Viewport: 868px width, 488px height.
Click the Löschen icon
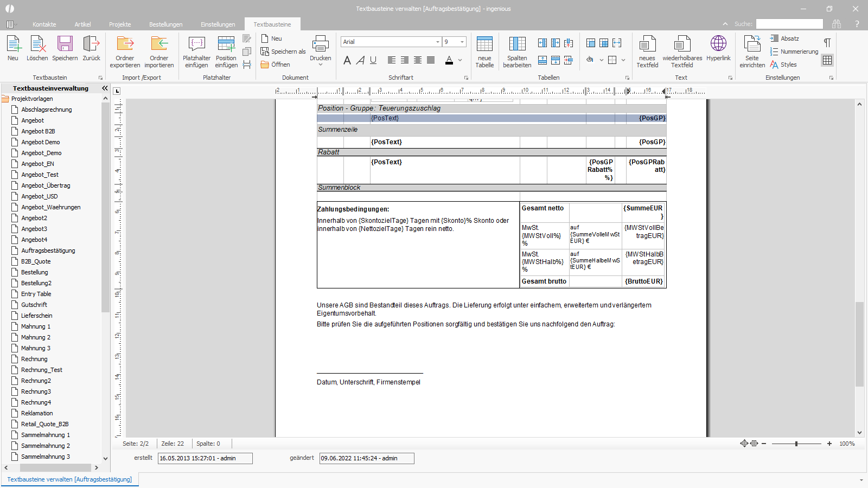(37, 49)
